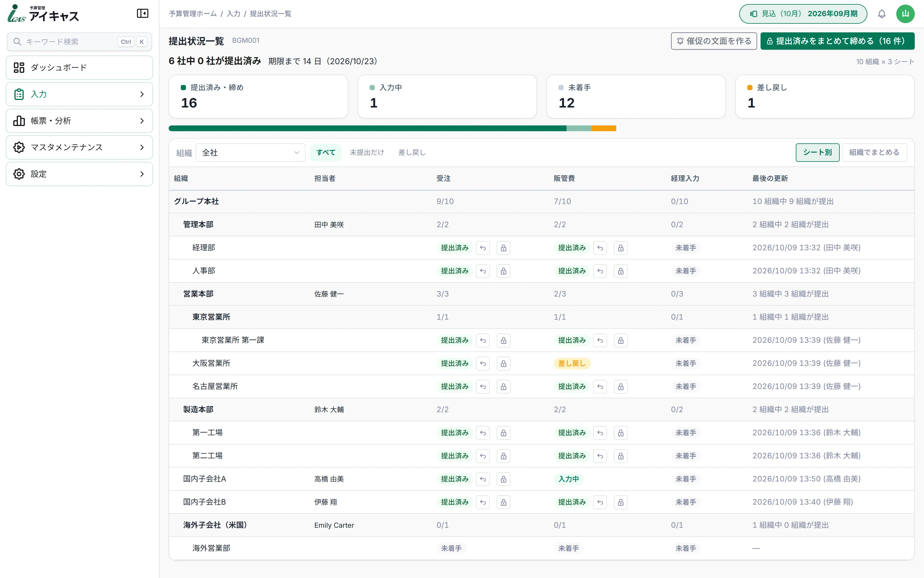Click the orange 差し戻し progress segment

coord(604,128)
